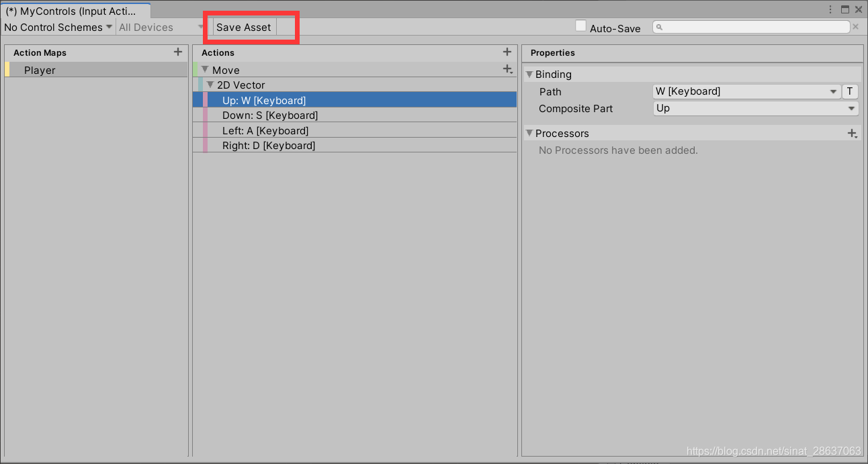Open the editor options menu via three-dot icon
Screen dimensions: 868x464
[831, 9]
